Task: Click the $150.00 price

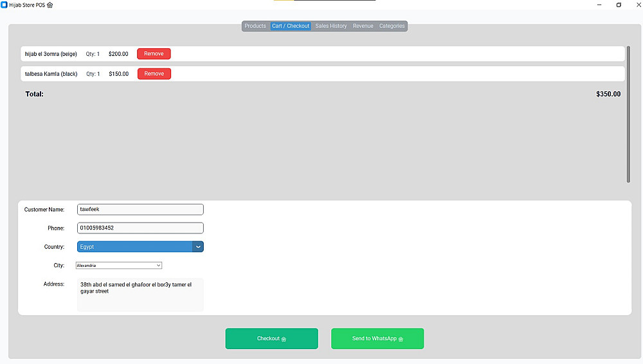Action: (x=119, y=74)
